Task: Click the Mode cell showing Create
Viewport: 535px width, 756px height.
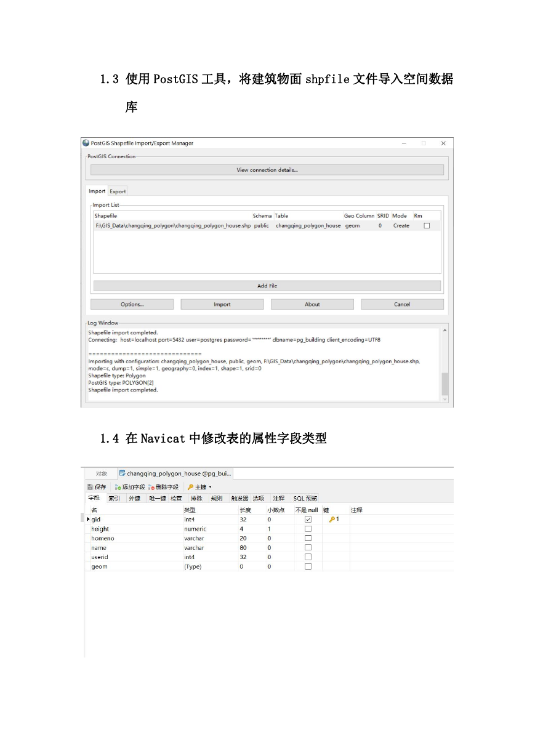Action: click(401, 226)
